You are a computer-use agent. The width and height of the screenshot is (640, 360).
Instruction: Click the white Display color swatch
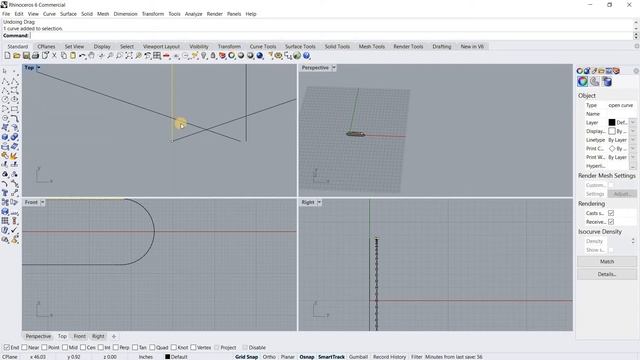click(611, 131)
